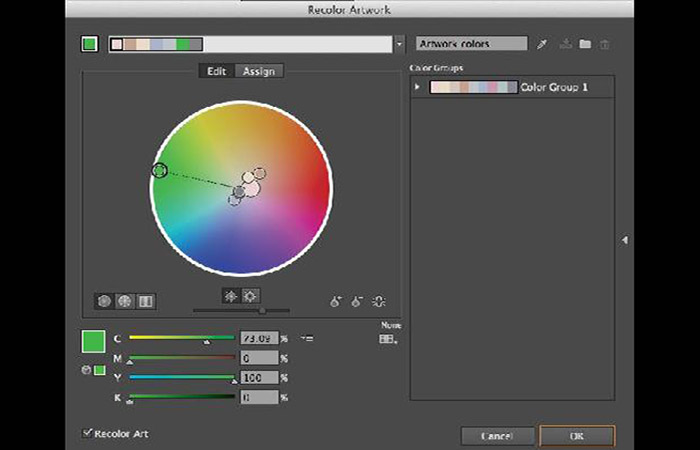Screen dimensions: 700x450
Task: Adjust the Cyan slider track
Action: [182, 338]
